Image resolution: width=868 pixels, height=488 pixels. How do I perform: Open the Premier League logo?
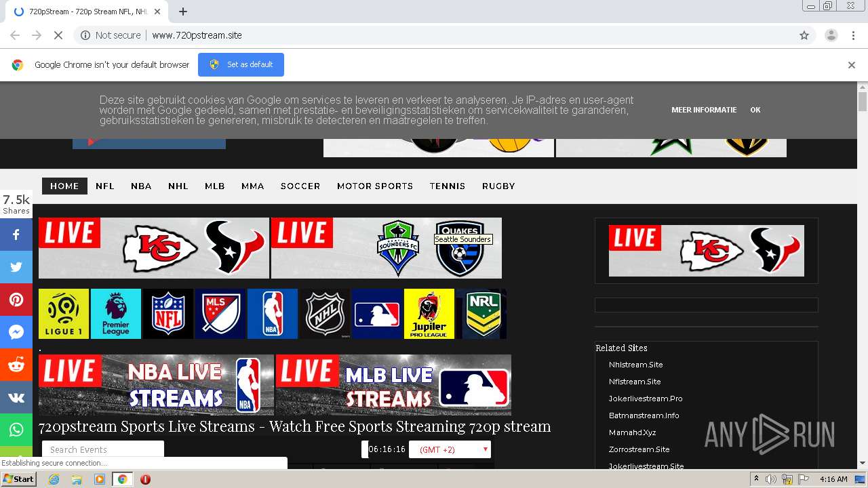(x=116, y=314)
